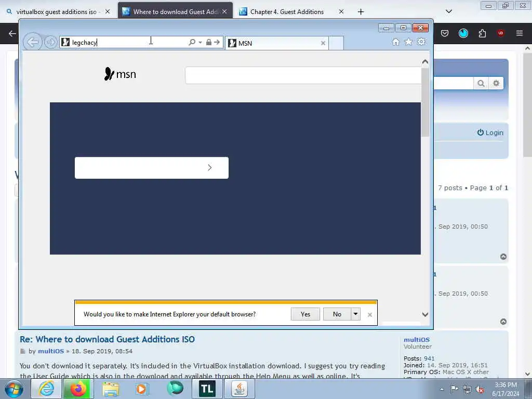Jump to top arrow on second forum post
This screenshot has width=532, height=399.
(x=503, y=321)
